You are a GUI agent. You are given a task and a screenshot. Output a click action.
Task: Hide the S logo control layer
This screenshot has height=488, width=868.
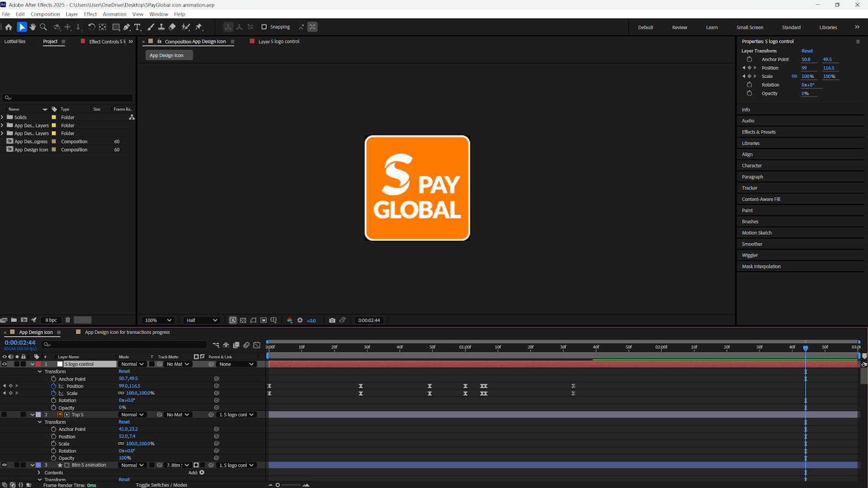pyautogui.click(x=4, y=364)
